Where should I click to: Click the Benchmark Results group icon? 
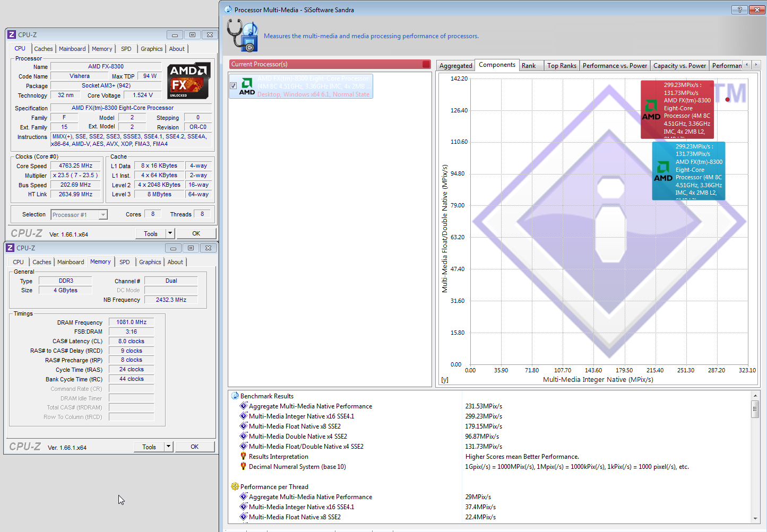pyautogui.click(x=235, y=396)
